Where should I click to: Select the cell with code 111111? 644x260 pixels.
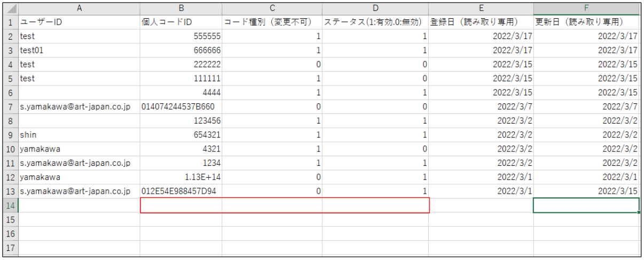[181, 79]
